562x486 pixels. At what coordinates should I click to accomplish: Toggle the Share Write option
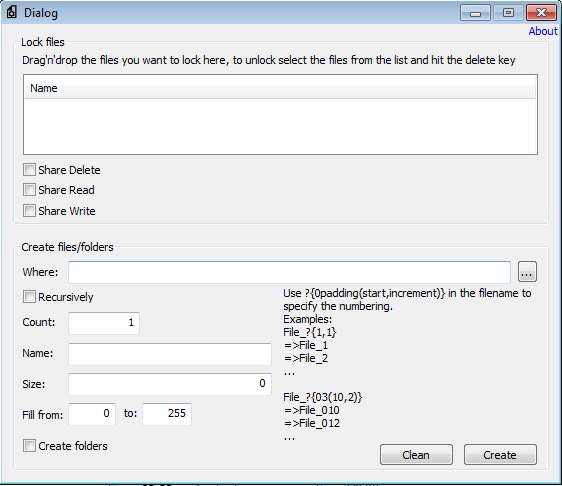(x=29, y=210)
